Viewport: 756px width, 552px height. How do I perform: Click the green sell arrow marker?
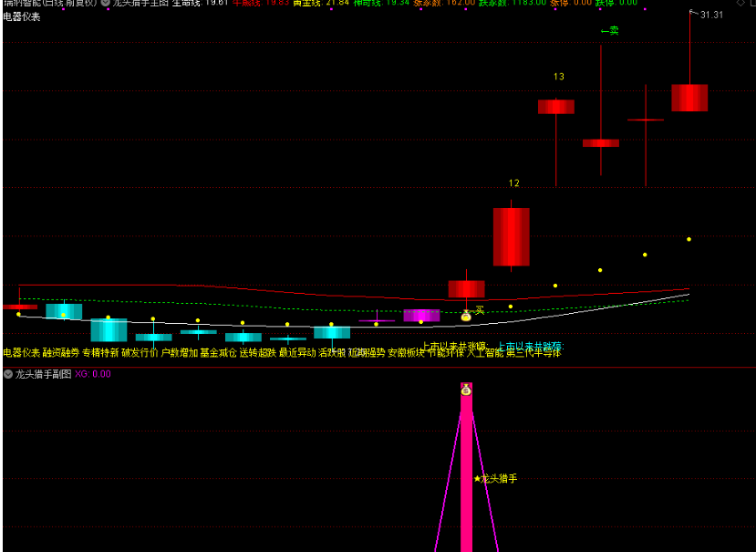click(609, 30)
